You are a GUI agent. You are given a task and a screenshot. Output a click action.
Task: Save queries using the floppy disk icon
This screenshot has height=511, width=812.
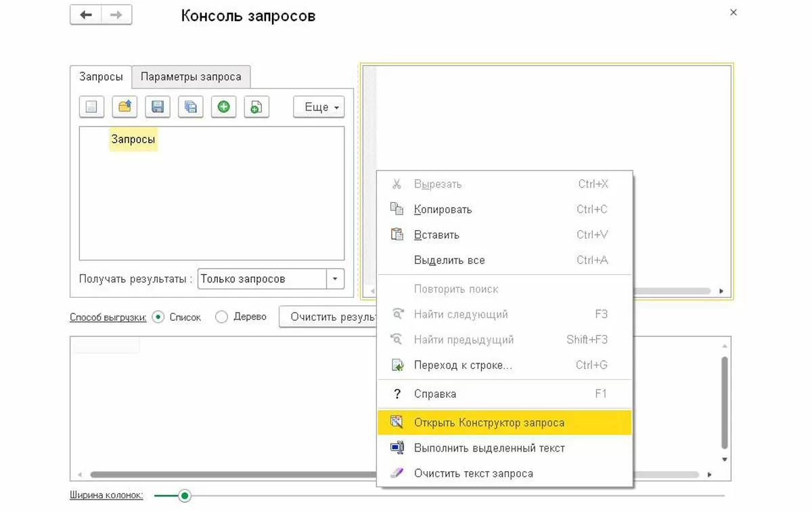(x=158, y=107)
